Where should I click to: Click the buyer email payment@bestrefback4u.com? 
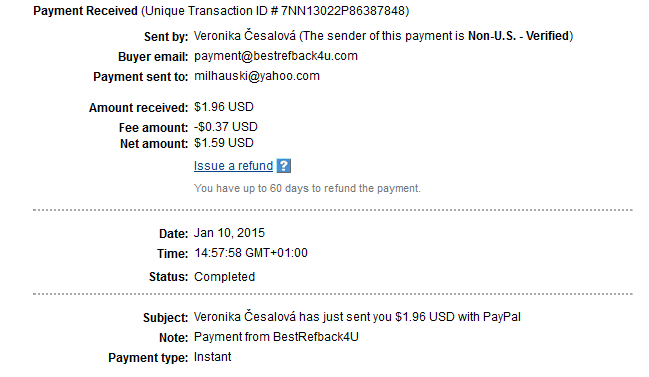coord(276,56)
